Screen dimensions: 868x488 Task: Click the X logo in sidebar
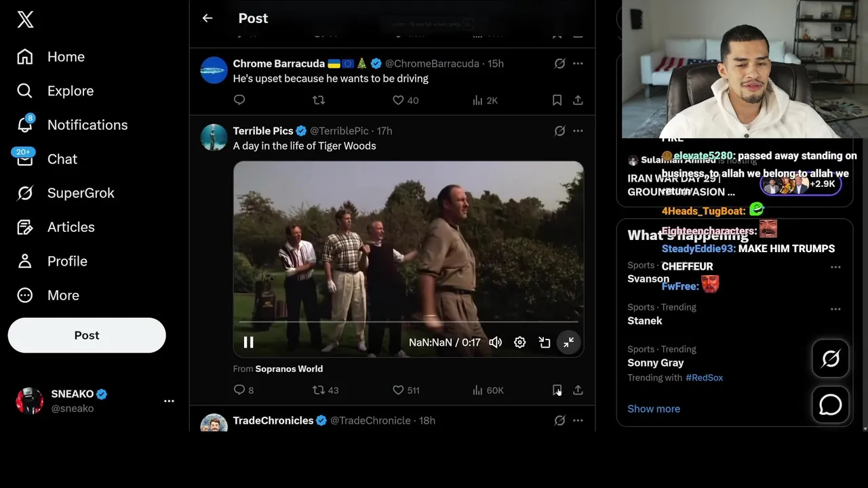coord(25,20)
